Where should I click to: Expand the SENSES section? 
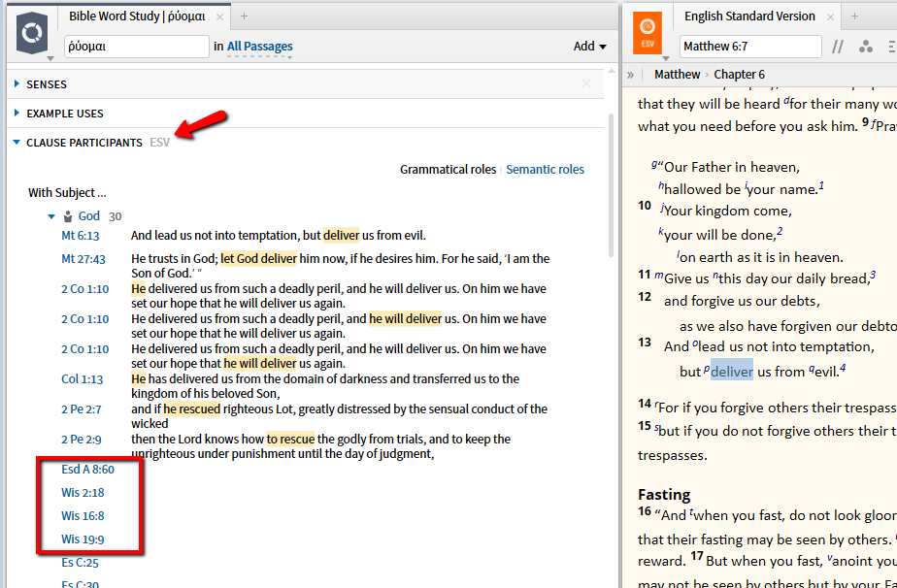tap(17, 84)
